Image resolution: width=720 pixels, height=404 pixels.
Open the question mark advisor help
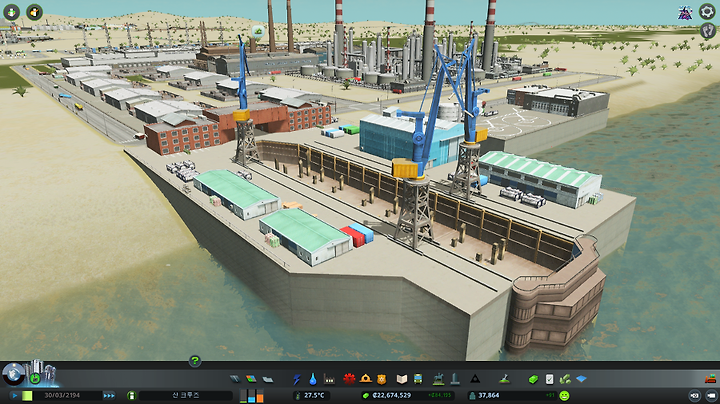(x=195, y=361)
